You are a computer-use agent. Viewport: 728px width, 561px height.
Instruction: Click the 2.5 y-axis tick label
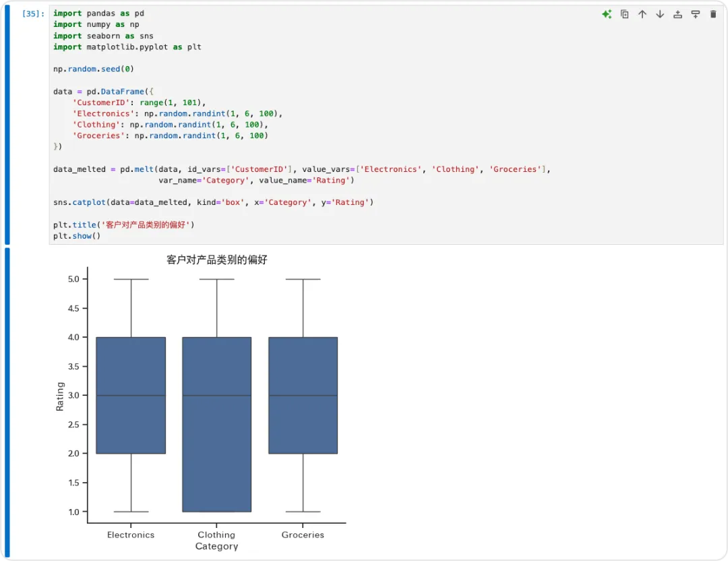click(x=74, y=425)
